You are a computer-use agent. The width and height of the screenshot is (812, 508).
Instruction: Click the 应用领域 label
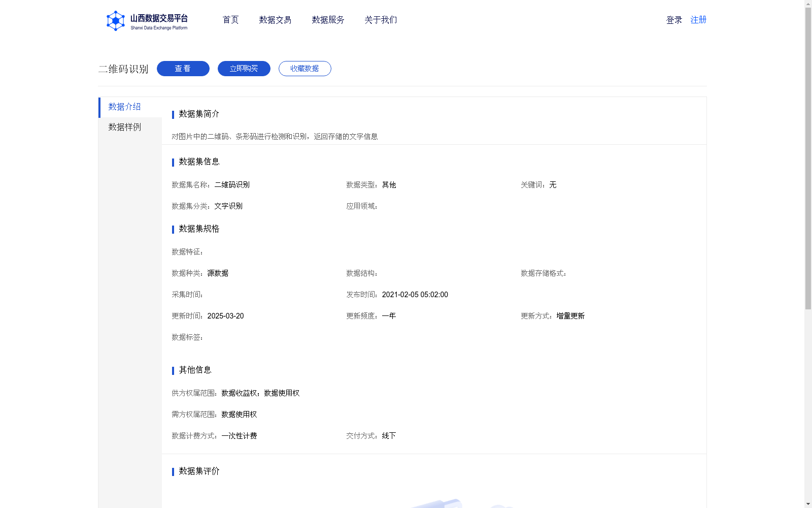click(362, 206)
